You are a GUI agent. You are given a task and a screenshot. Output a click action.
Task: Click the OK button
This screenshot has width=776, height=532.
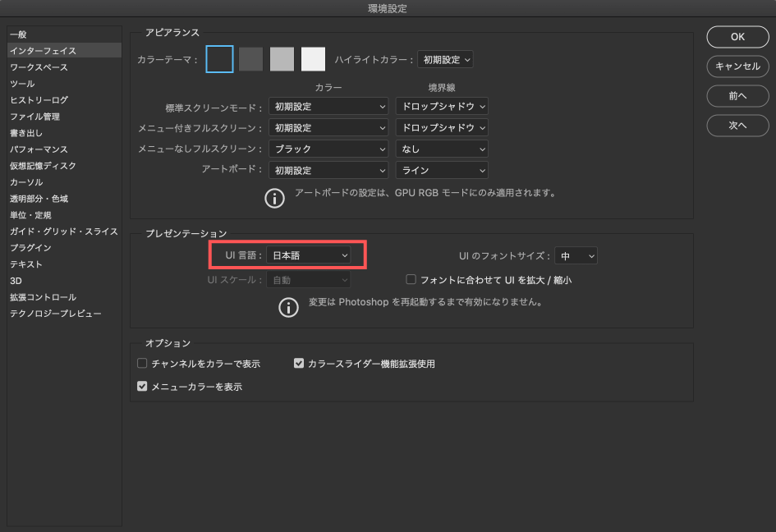[x=737, y=37]
